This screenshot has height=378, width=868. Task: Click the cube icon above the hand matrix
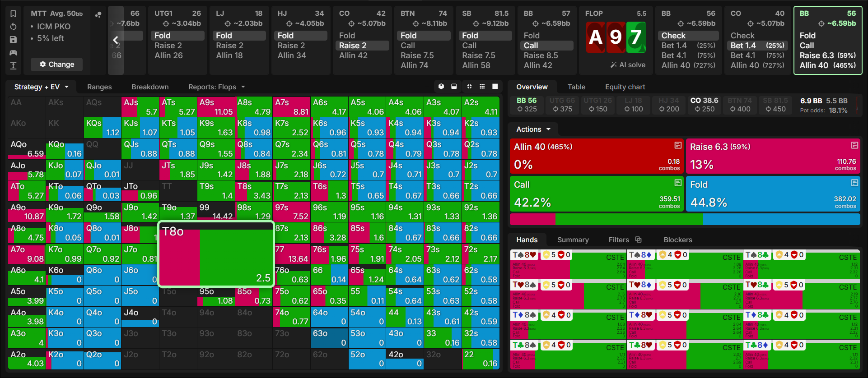(x=441, y=87)
